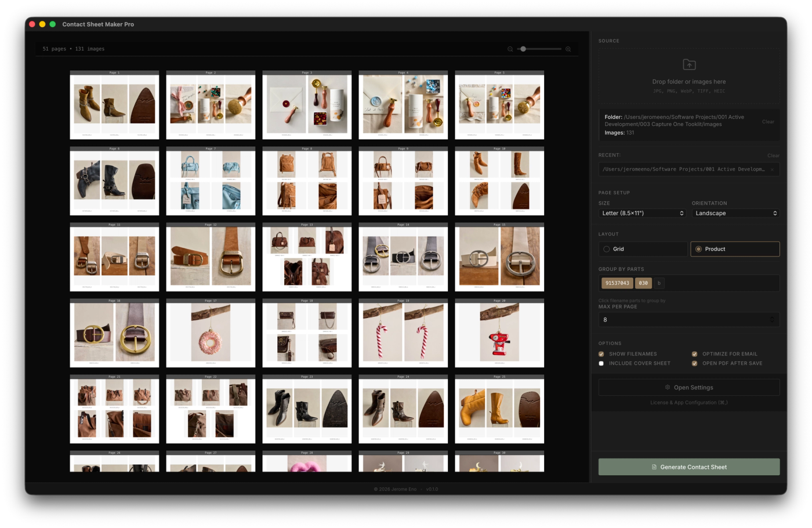
Task: Toggle the 91537043 filename part tag
Action: 617,283
